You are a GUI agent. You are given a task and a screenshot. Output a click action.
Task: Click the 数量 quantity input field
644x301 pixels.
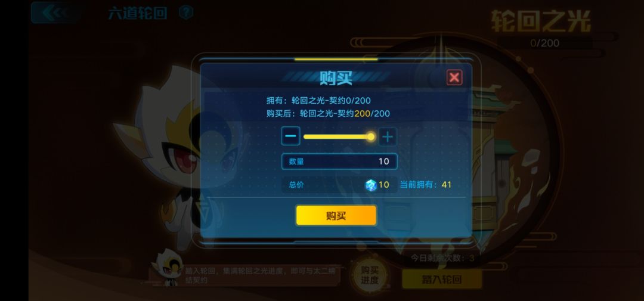tap(339, 162)
